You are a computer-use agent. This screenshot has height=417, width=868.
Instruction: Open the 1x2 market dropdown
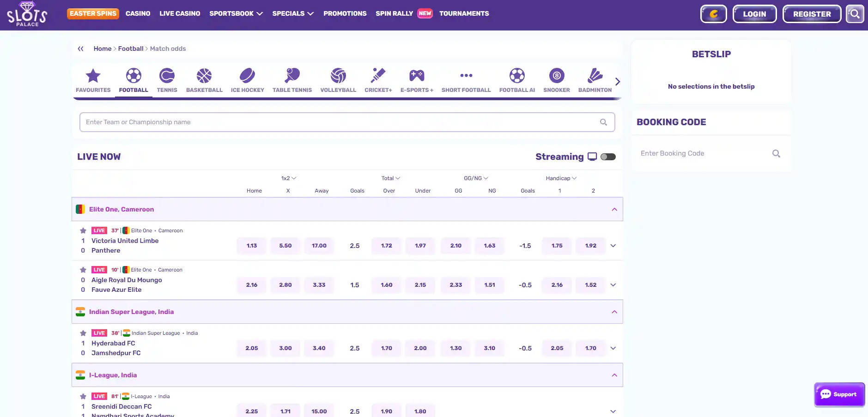289,178
